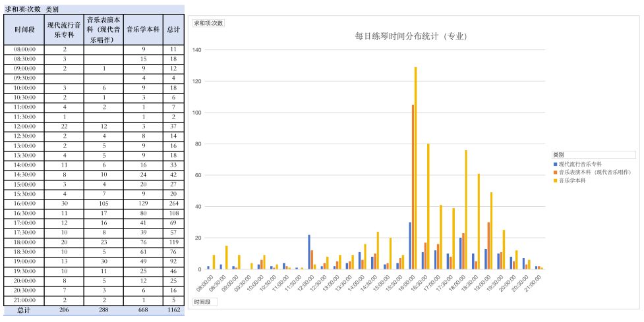
Task: Click the 12:00:00 row label in table
Action: pos(24,126)
